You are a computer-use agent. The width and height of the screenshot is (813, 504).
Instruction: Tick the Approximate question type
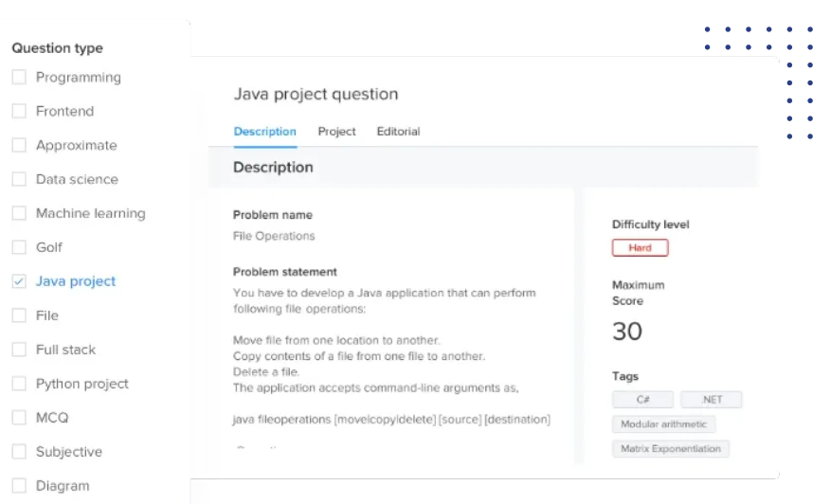click(x=19, y=145)
